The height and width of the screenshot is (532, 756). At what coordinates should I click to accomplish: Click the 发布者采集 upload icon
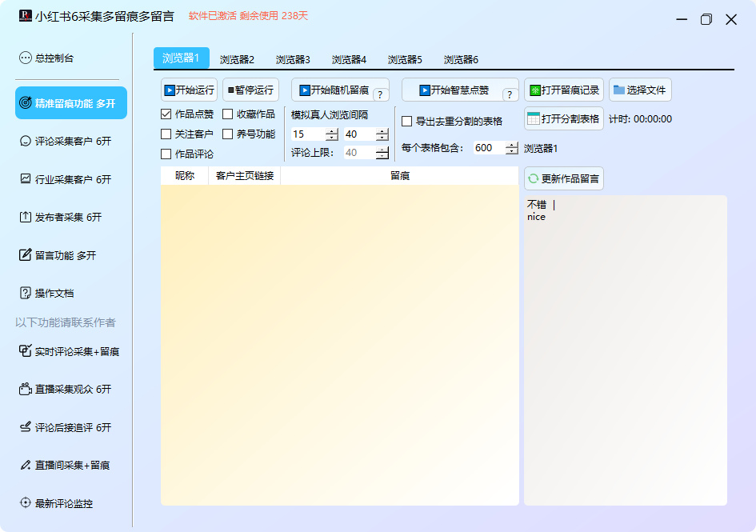pos(25,217)
